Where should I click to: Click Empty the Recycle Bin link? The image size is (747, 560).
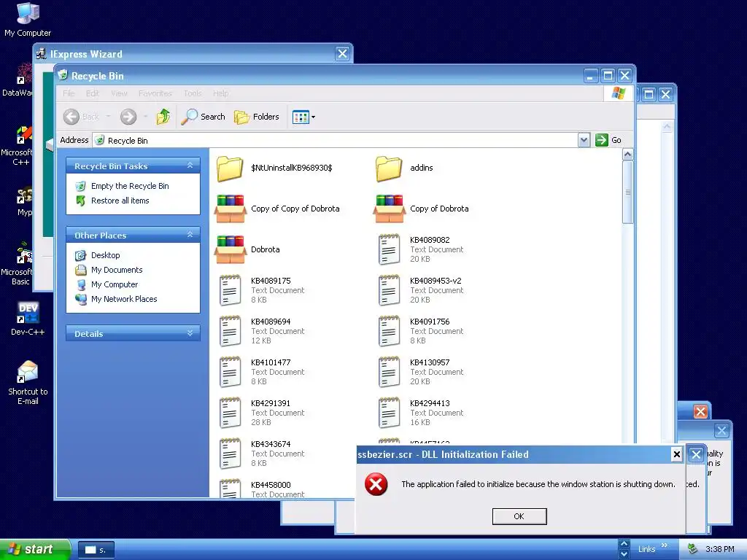coord(130,186)
